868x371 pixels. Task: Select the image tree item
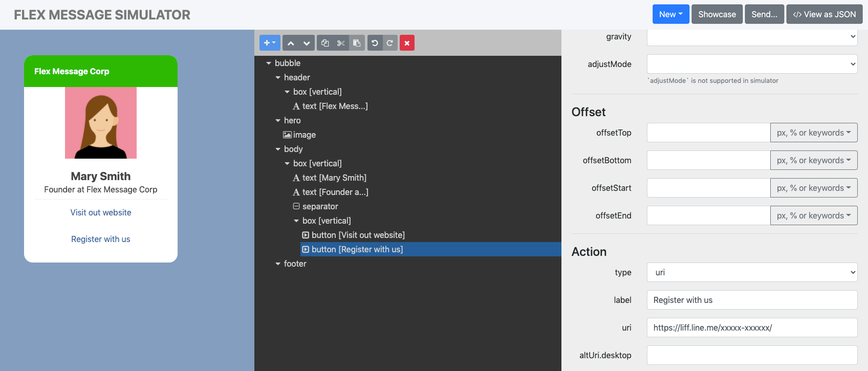point(299,135)
